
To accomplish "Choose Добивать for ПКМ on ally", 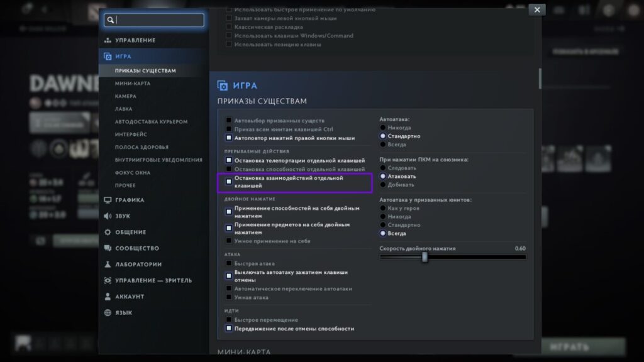I will click(383, 185).
